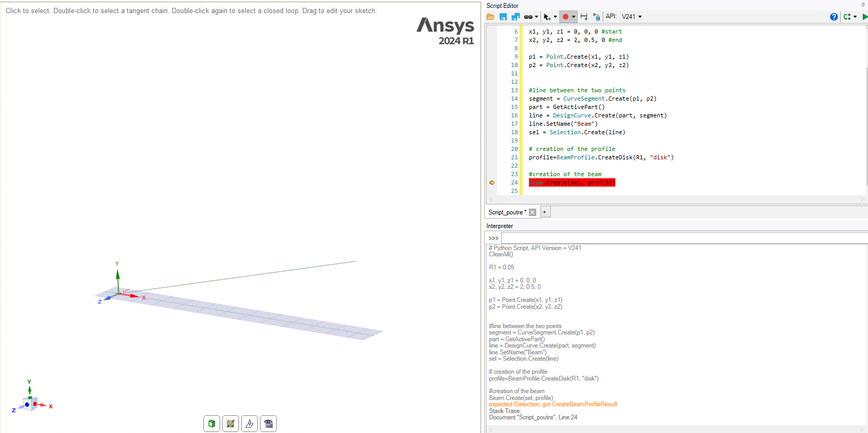Click the Interpreter command input field

pyautogui.click(x=681, y=238)
